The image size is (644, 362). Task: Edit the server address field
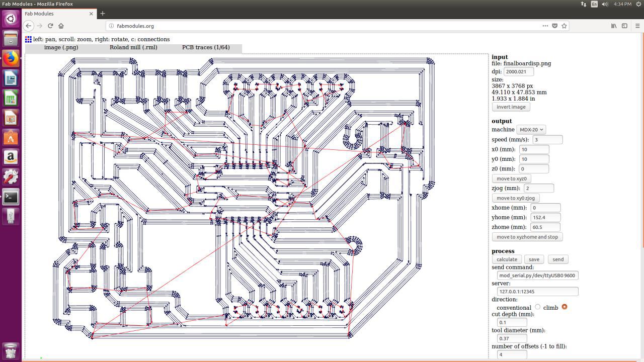tap(537, 292)
